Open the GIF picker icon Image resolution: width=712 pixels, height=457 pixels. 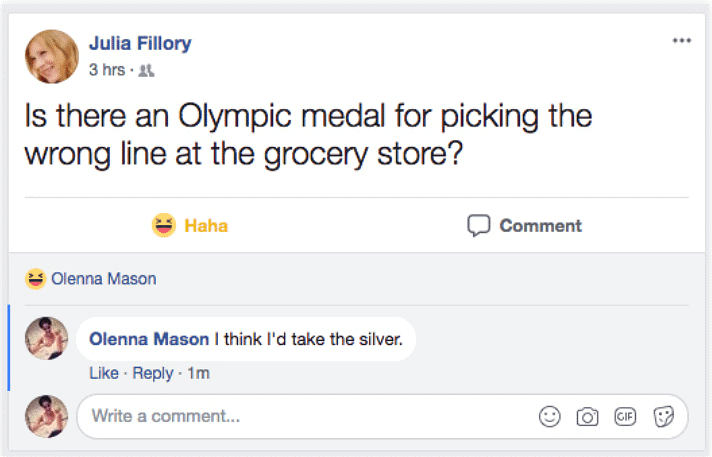tap(625, 416)
